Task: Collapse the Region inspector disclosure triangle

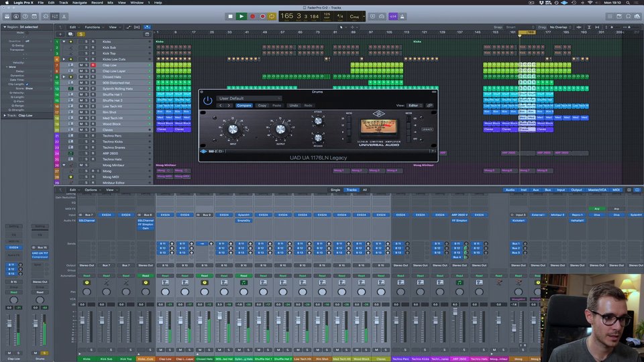Action: (5, 27)
